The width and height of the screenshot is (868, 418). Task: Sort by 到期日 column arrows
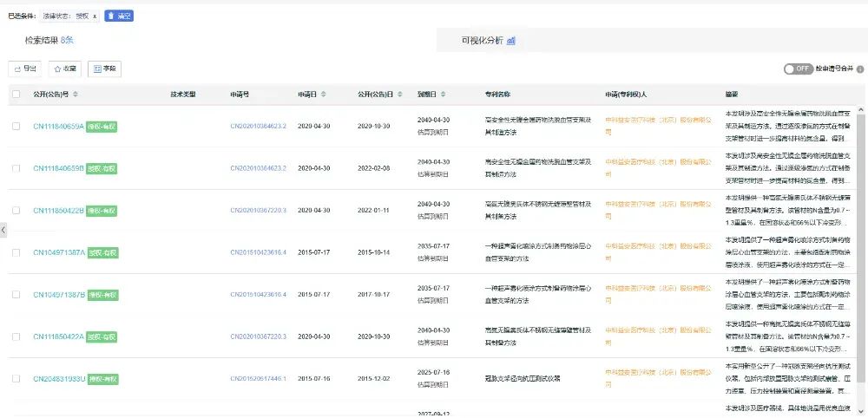pos(444,94)
